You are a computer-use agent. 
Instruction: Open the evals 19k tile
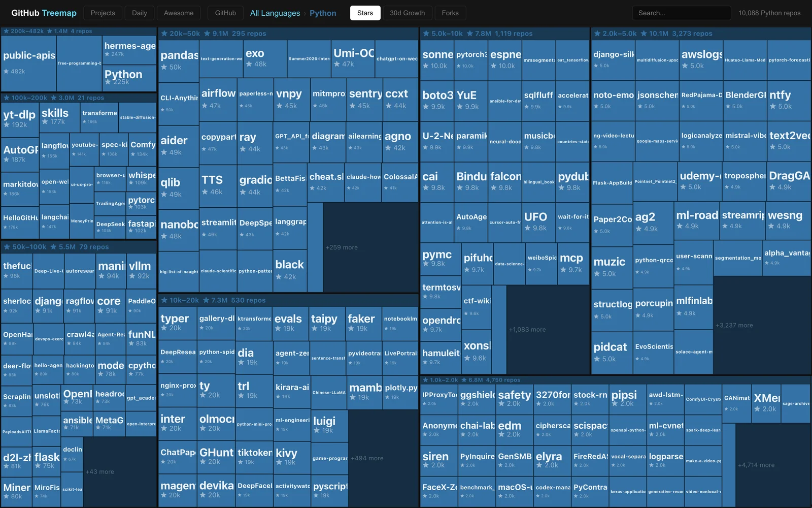click(x=291, y=323)
